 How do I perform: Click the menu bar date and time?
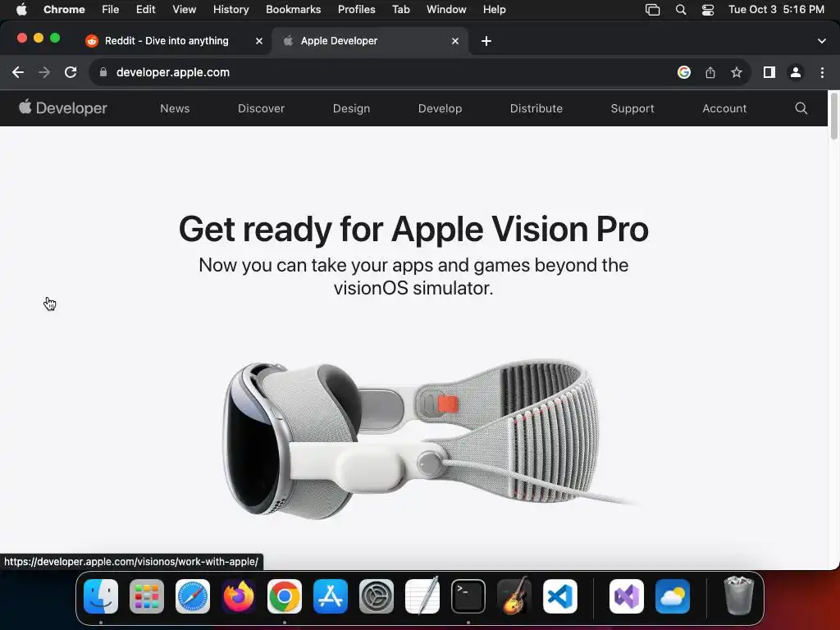tap(777, 10)
